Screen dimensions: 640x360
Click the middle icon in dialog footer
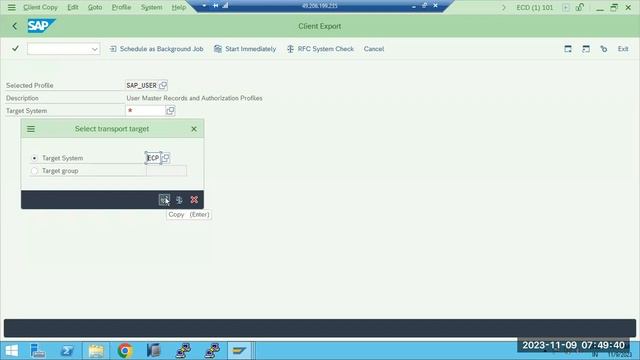pos(179,200)
